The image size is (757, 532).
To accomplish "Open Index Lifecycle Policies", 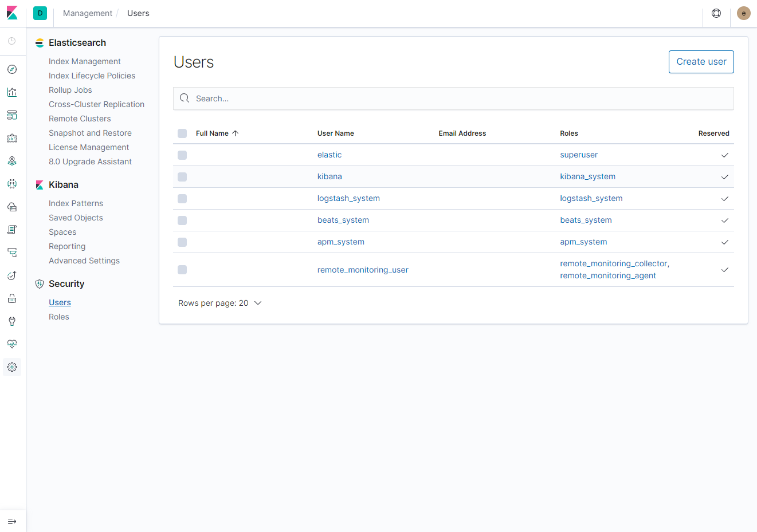I will pos(92,76).
